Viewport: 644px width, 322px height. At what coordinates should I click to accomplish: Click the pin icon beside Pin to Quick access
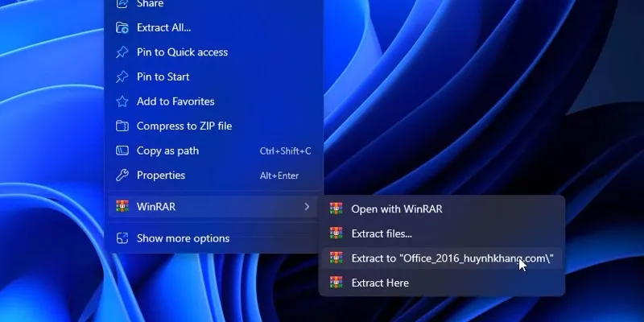tap(122, 52)
